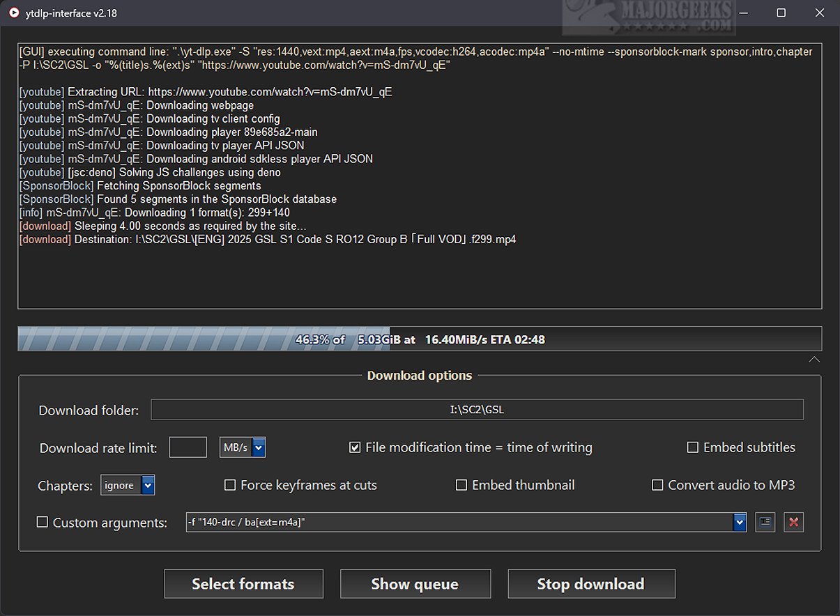Click the '[GUI] executing command line' text

[x=415, y=59]
